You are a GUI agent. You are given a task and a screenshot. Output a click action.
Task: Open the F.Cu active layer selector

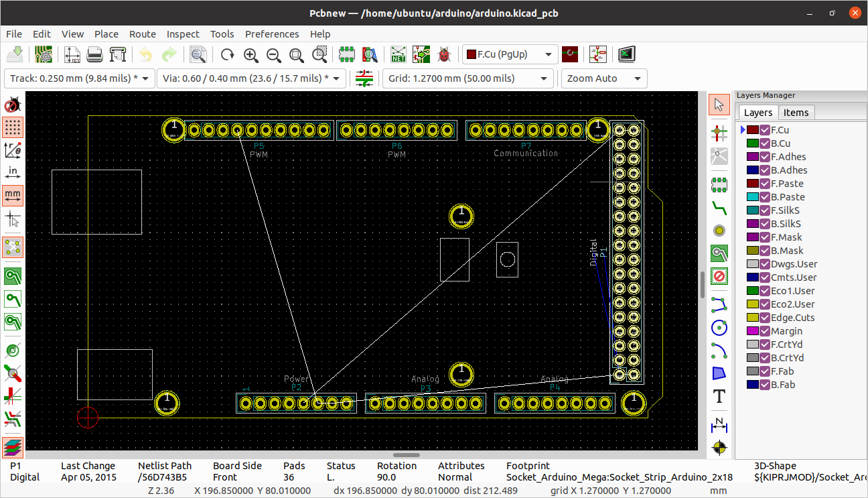click(510, 54)
